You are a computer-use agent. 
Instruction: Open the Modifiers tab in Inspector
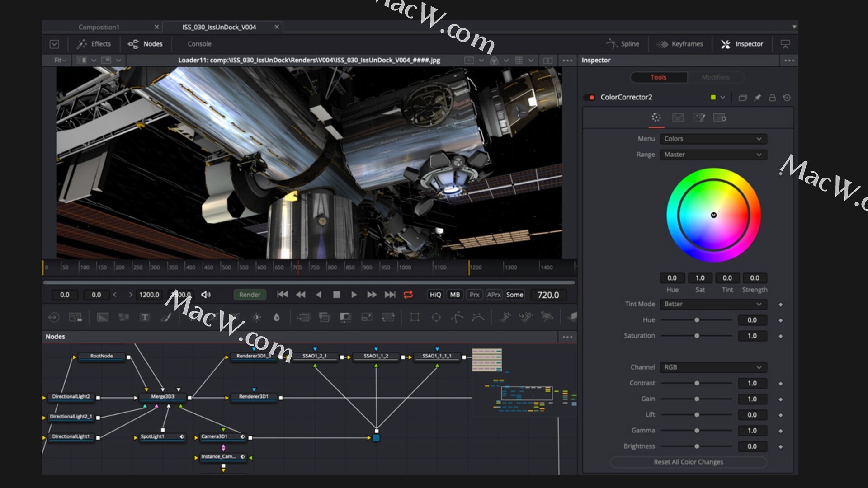click(715, 77)
